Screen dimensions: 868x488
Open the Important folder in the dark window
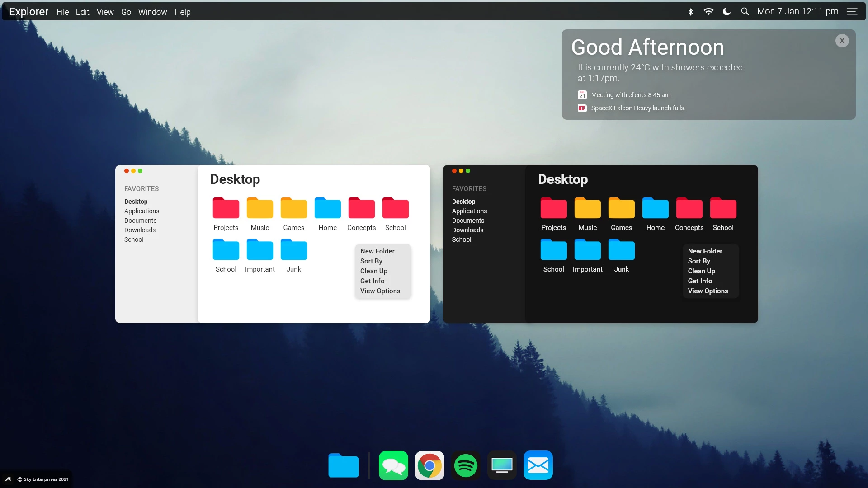click(x=587, y=249)
